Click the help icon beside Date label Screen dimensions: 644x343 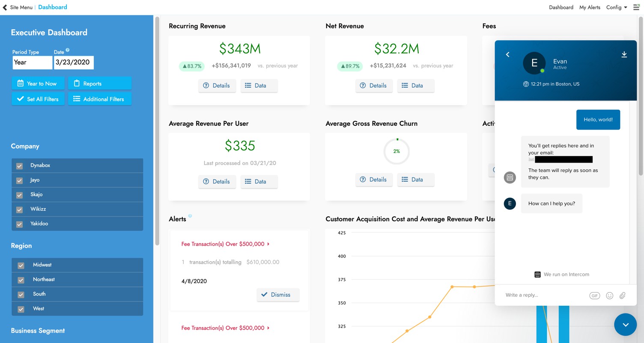point(68,50)
